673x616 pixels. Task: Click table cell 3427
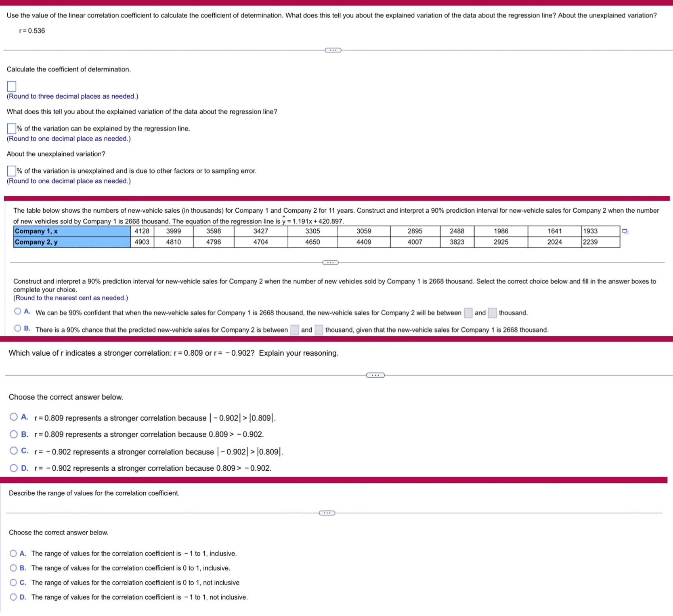[261, 231]
